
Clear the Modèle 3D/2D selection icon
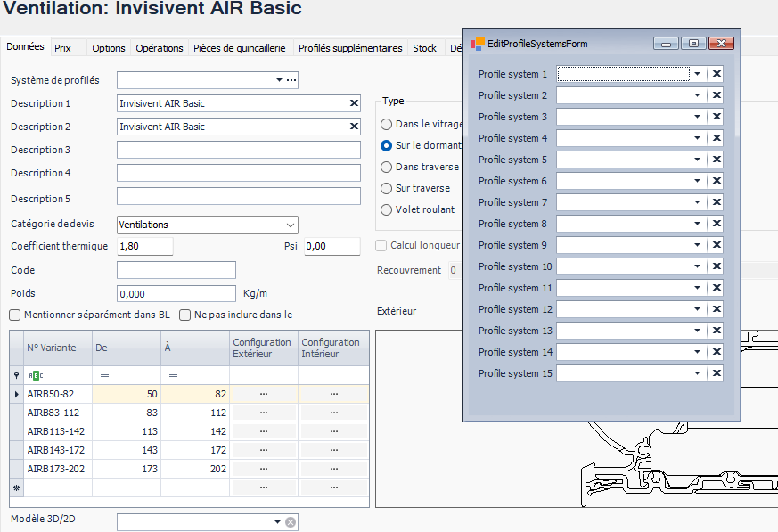point(291,522)
